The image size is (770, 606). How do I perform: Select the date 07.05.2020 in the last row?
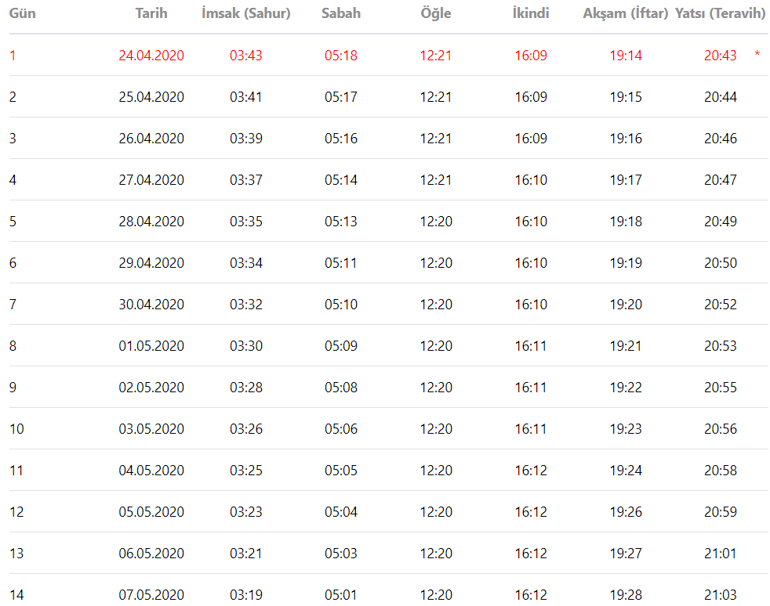[151, 595]
